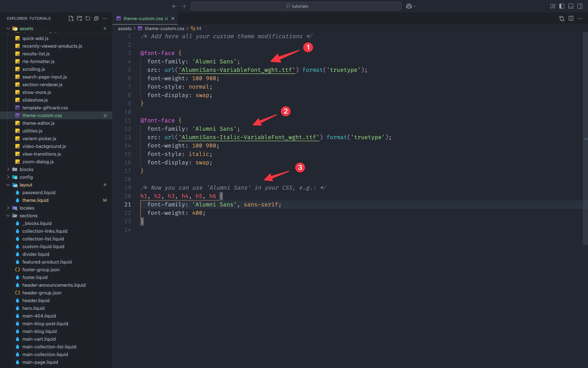
Task: Click assets in the breadcrumb
Action: click(125, 28)
